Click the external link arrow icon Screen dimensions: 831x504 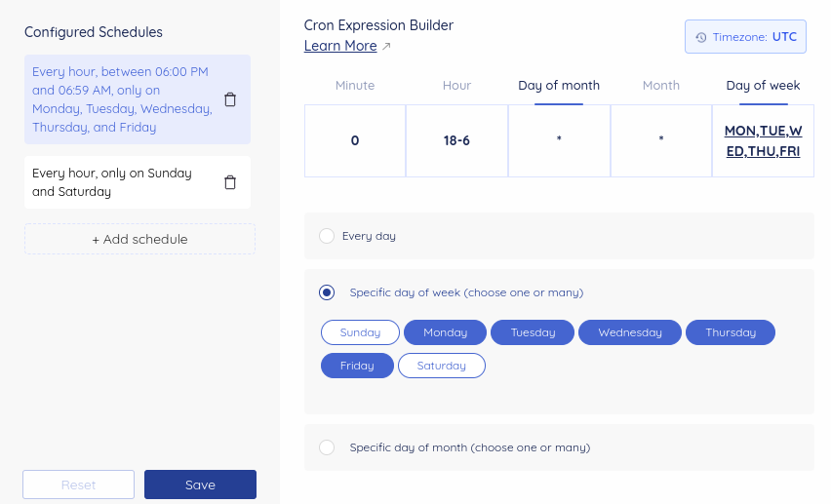coord(386,46)
